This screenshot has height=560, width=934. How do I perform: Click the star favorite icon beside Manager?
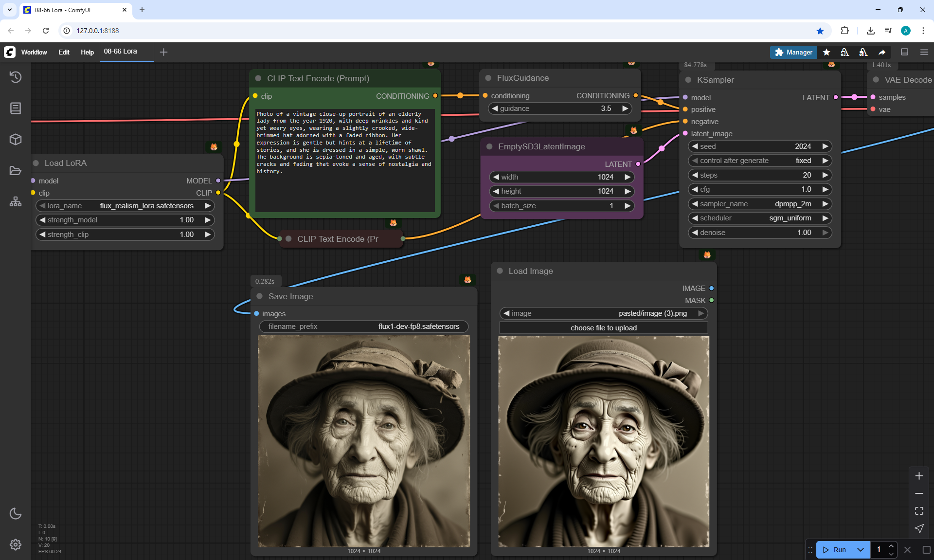826,52
